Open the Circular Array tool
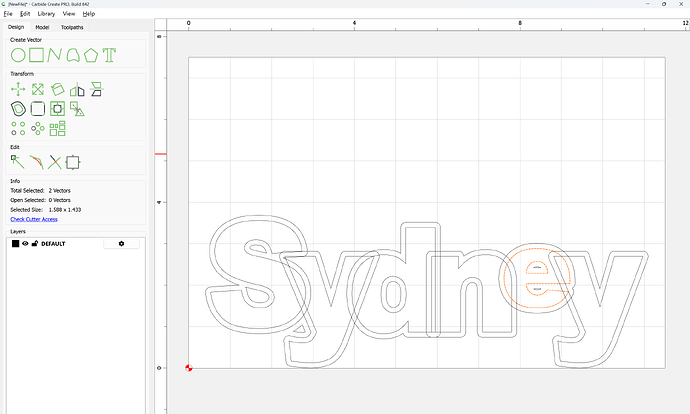Image resolution: width=690 pixels, height=414 pixels. click(x=37, y=128)
